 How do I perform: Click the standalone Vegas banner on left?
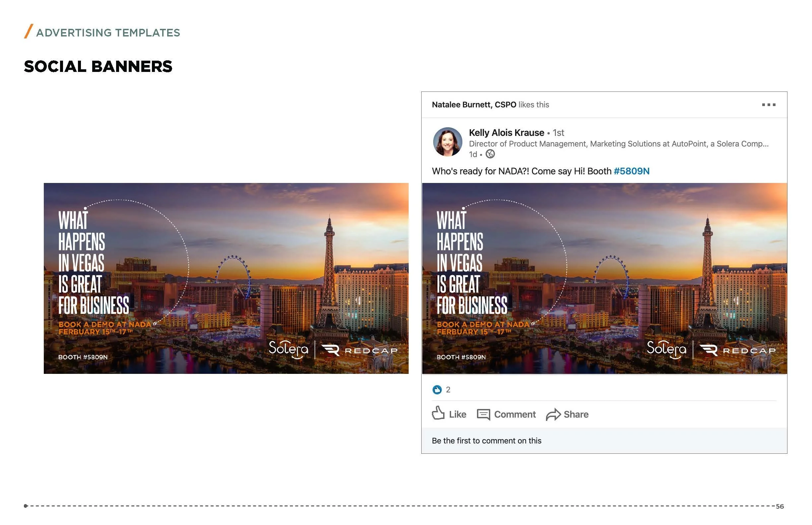tap(226, 278)
